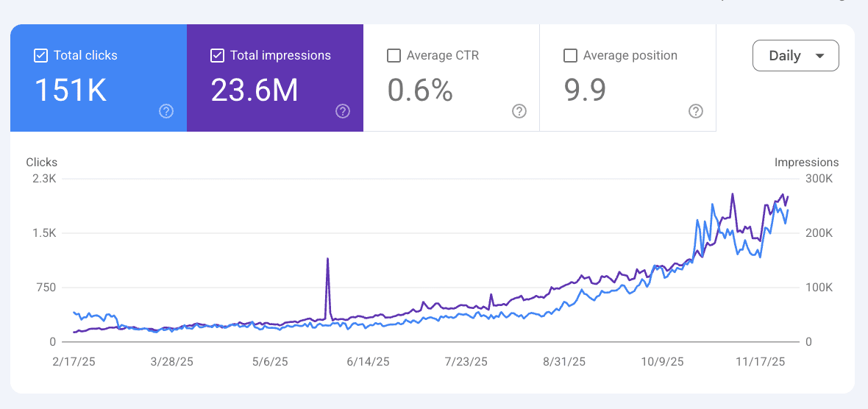Enable the Average CTR checkbox

point(394,55)
